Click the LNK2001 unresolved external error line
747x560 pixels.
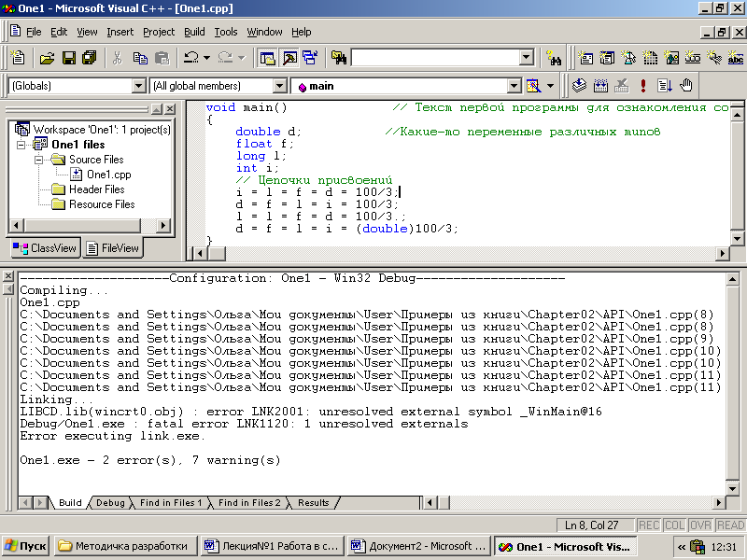311,412
